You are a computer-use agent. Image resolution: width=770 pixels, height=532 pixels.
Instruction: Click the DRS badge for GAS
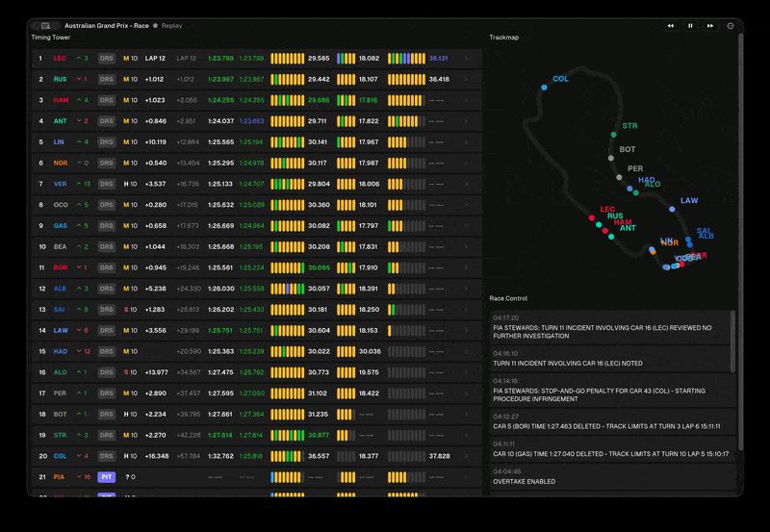[x=107, y=226]
